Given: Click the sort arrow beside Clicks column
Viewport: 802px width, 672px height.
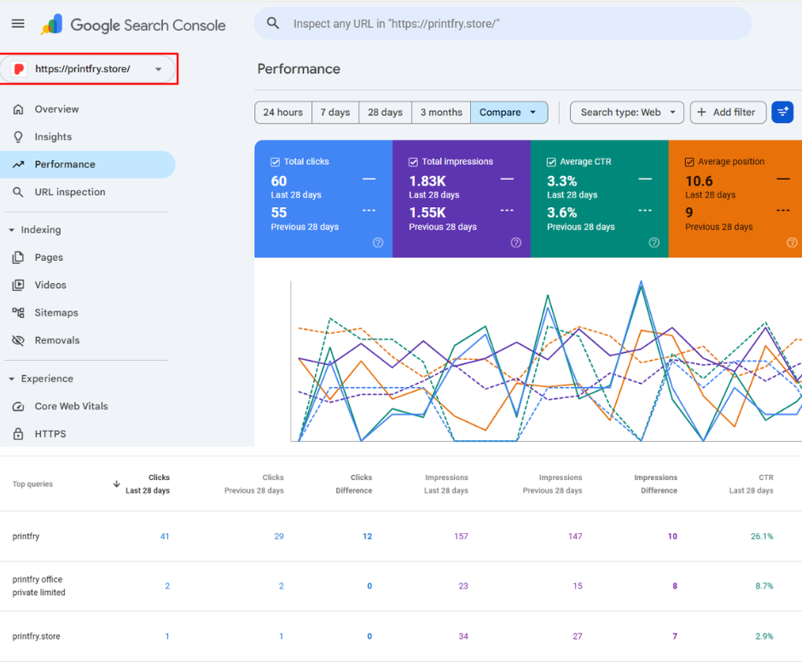Looking at the screenshot, I should (x=116, y=484).
